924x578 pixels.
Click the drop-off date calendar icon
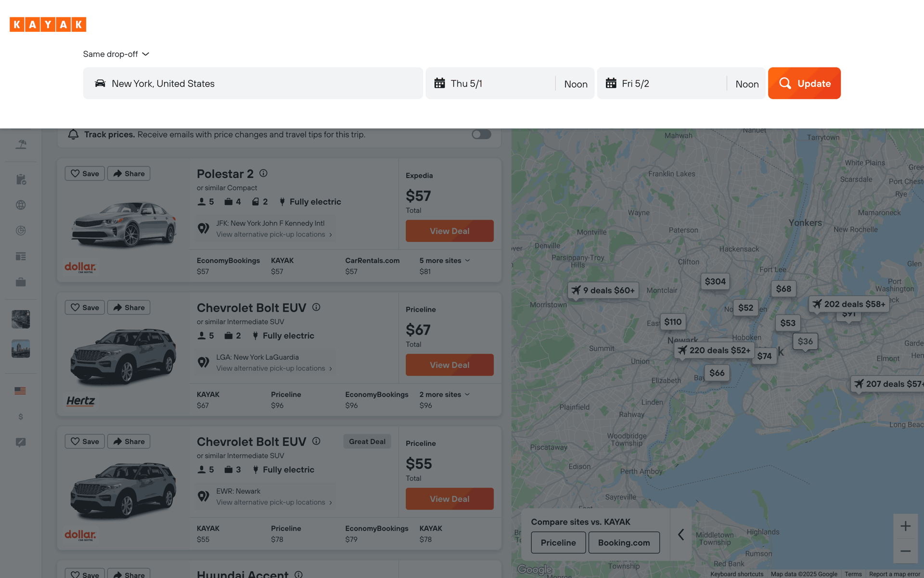pos(611,83)
